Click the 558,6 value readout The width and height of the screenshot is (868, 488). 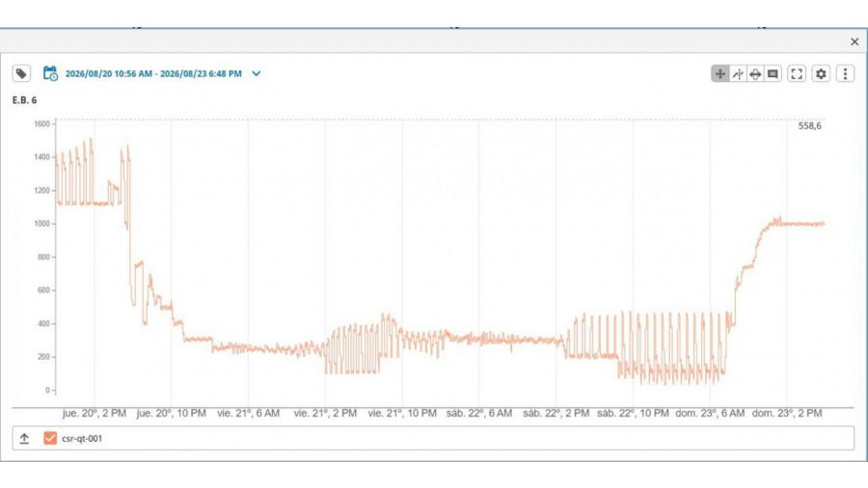pyautogui.click(x=809, y=126)
